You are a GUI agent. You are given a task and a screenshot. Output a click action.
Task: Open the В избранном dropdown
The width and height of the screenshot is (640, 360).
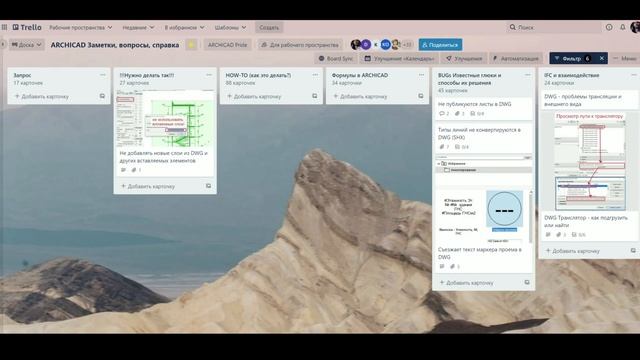tap(184, 27)
